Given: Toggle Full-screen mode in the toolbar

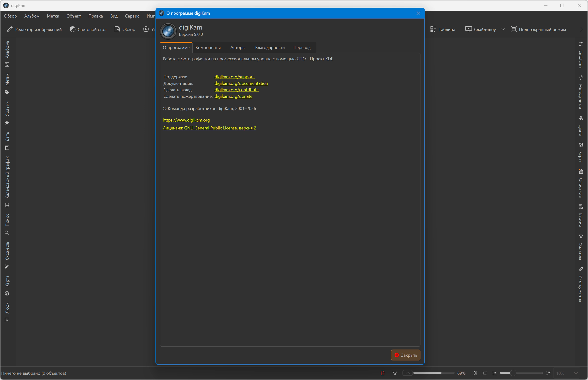Looking at the screenshot, I should [539, 29].
